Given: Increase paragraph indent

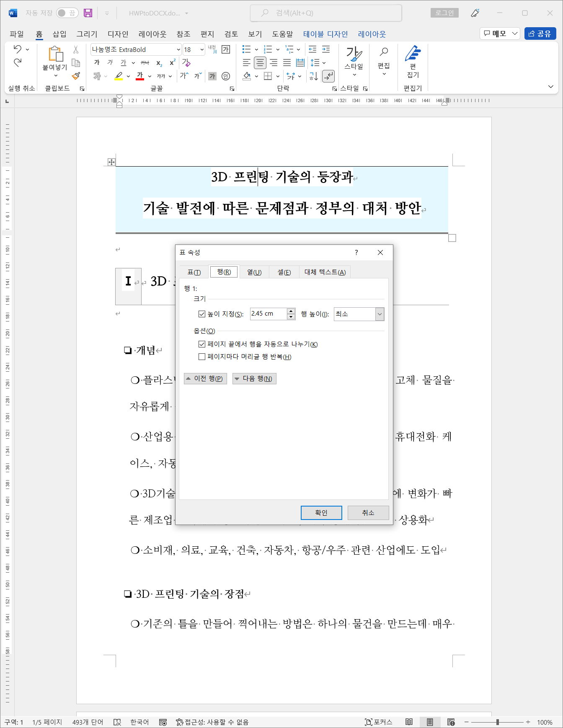Looking at the screenshot, I should [326, 49].
